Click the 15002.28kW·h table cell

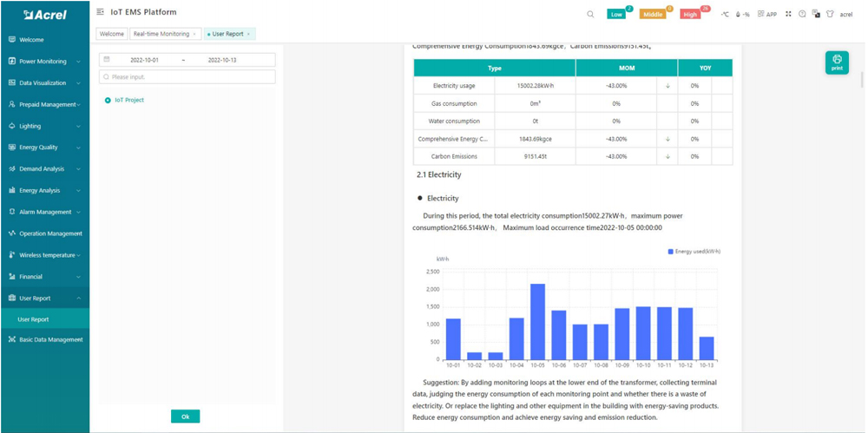[535, 86]
